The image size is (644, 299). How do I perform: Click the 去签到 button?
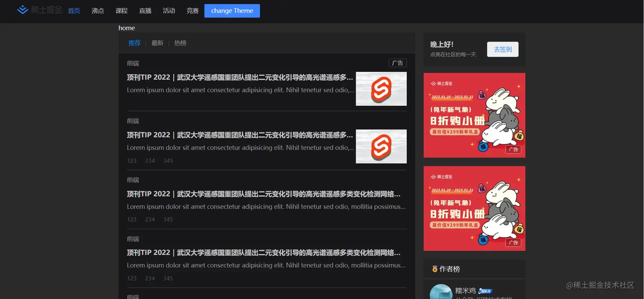tap(503, 49)
